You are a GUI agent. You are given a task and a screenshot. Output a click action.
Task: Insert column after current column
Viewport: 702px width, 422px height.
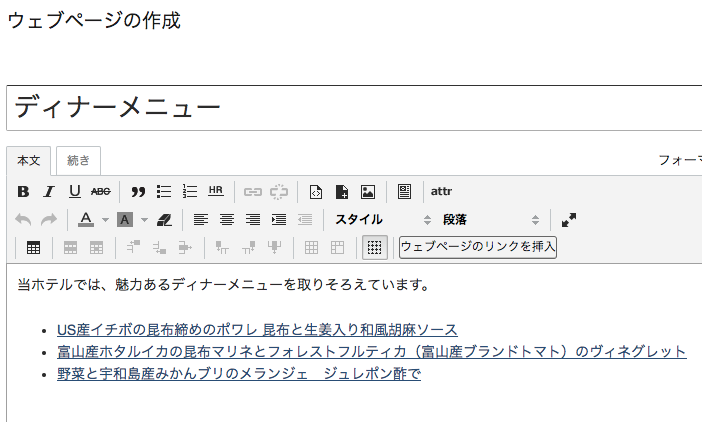point(248,247)
